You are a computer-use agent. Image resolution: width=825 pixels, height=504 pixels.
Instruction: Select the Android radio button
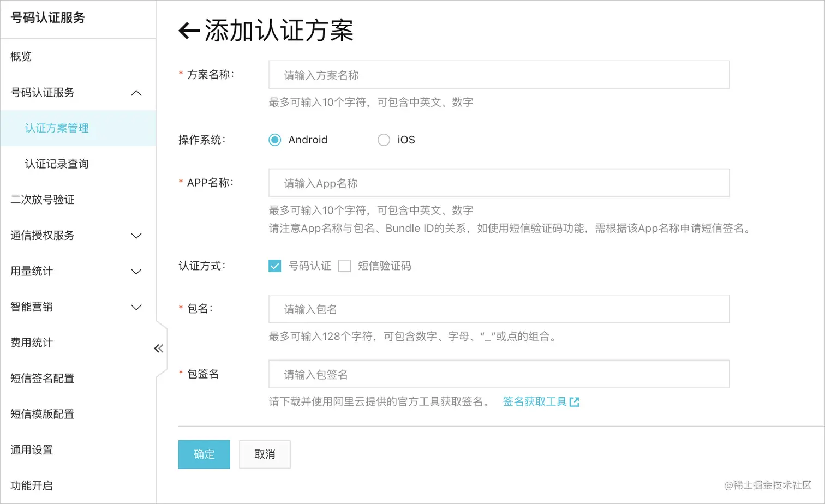pyautogui.click(x=274, y=140)
